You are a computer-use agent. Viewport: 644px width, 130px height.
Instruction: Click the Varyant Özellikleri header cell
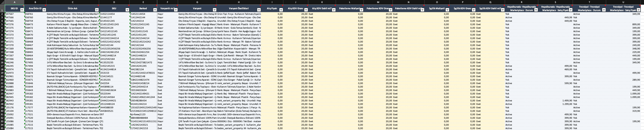pos(239,8)
